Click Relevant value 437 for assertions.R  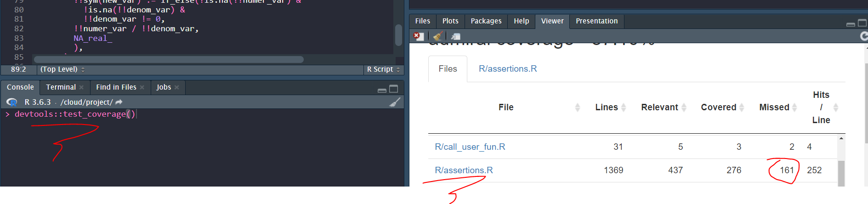(675, 170)
